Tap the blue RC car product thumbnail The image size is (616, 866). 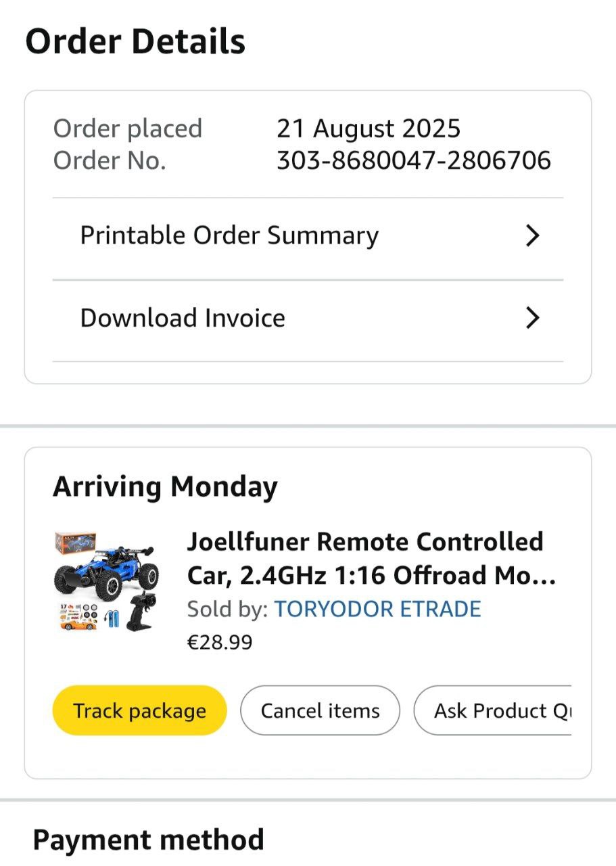(x=106, y=581)
